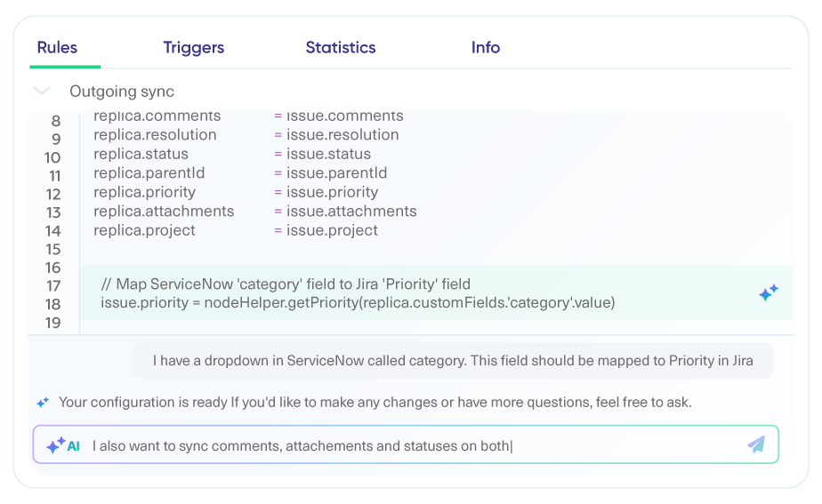Screen dimensions: 822x504
Task: Collapse the Outgoing sync section
Action: 42,92
